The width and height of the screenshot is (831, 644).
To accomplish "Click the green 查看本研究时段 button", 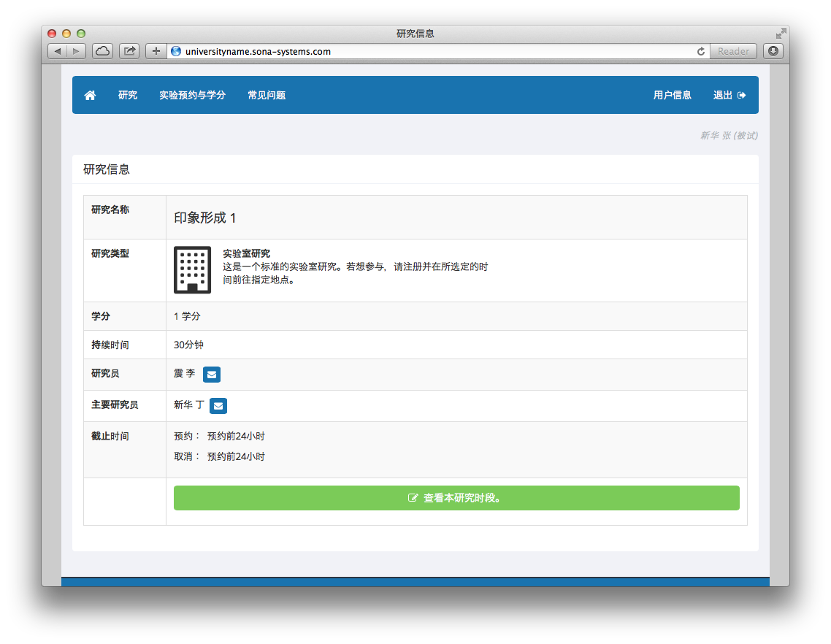I will click(x=456, y=498).
